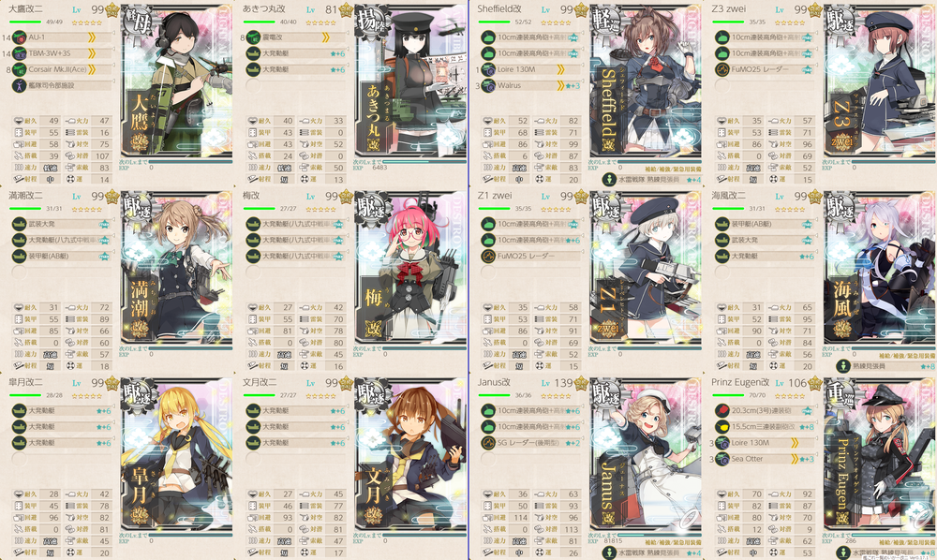Click the yellow proficiency chevrons beside TBM-3W+3S
Screen dimensions: 937x560
[92, 53]
